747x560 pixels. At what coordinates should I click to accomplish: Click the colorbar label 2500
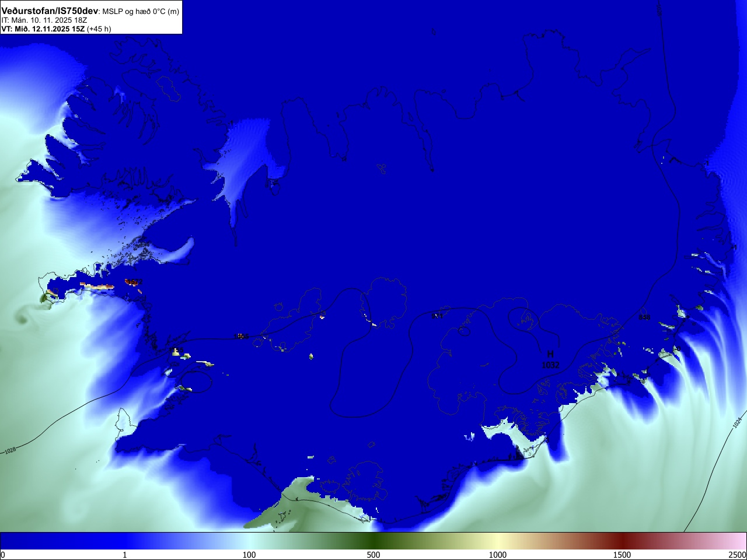738,555
